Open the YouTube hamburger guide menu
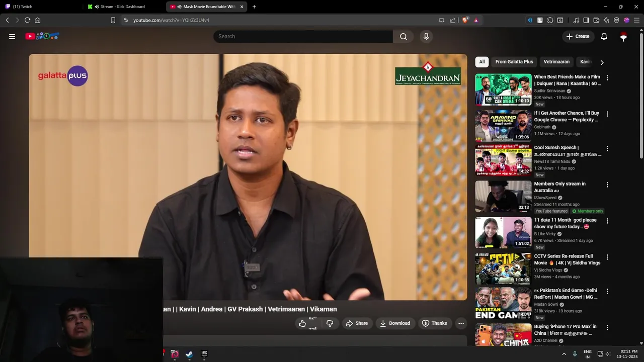The height and width of the screenshot is (362, 644). (12, 36)
